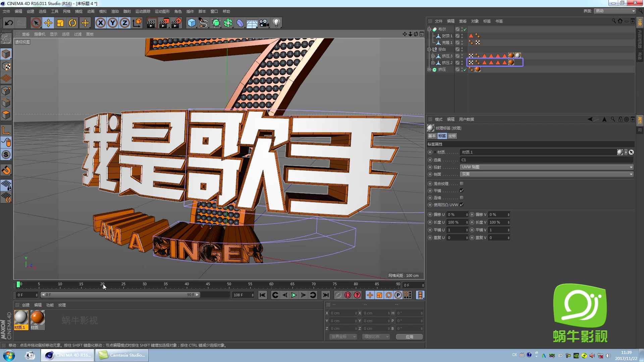Click the 应用 button in properties
Viewport: 644px width, 362px height.
(x=409, y=337)
